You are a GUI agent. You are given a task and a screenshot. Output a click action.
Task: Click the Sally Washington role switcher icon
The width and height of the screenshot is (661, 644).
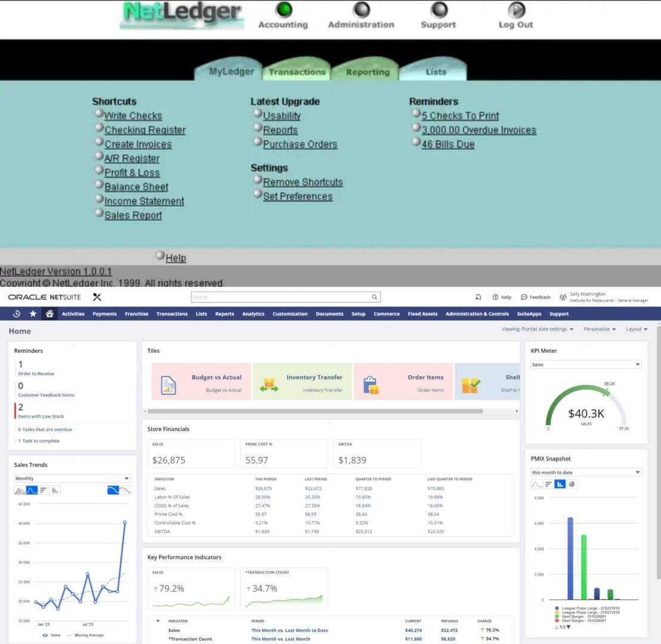point(563,297)
